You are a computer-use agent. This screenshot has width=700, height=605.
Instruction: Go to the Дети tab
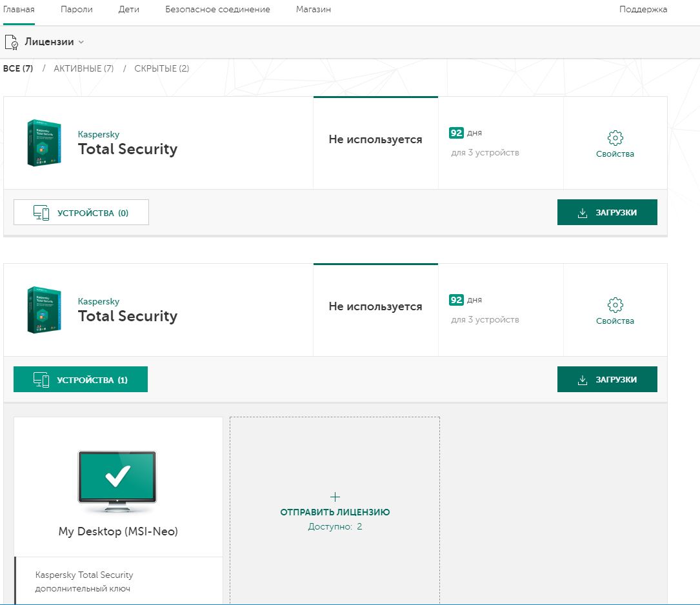point(129,10)
